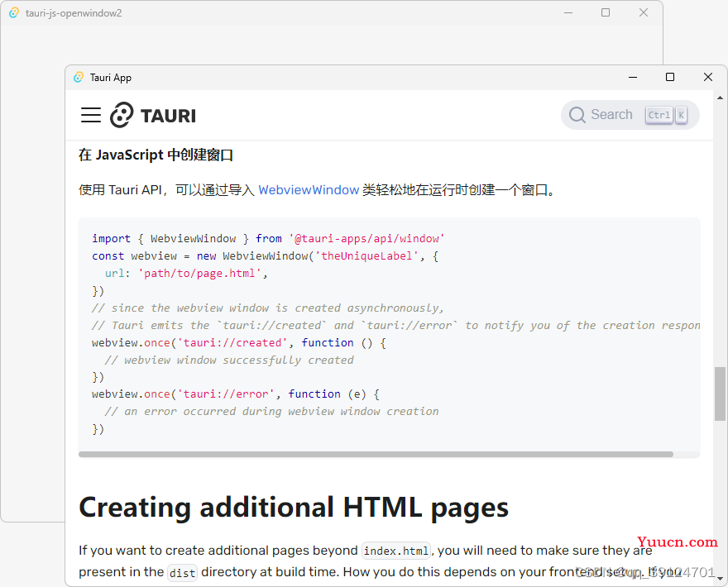728x587 pixels.
Task: Maximize the Tauri App window
Action: (670, 77)
